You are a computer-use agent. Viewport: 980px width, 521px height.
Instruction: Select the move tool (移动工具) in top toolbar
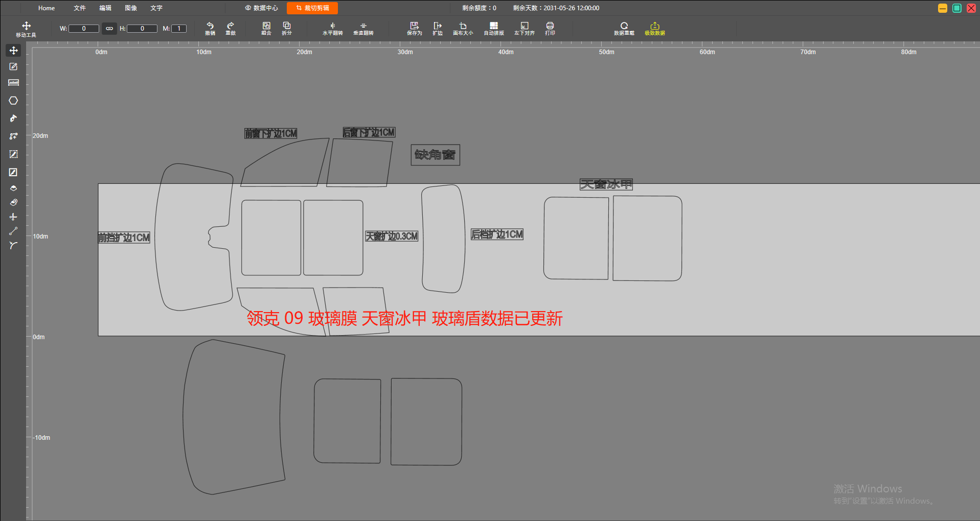point(26,29)
